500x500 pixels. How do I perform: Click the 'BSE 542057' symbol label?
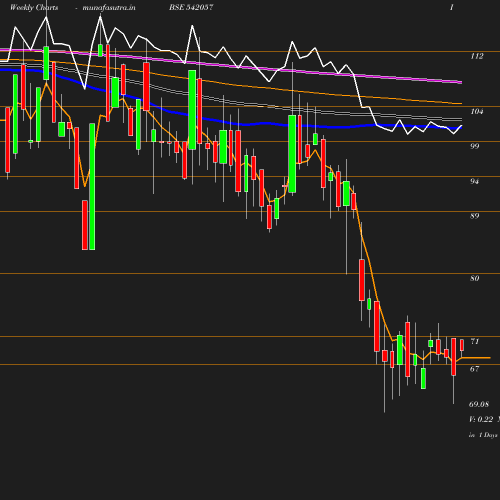[191, 7]
